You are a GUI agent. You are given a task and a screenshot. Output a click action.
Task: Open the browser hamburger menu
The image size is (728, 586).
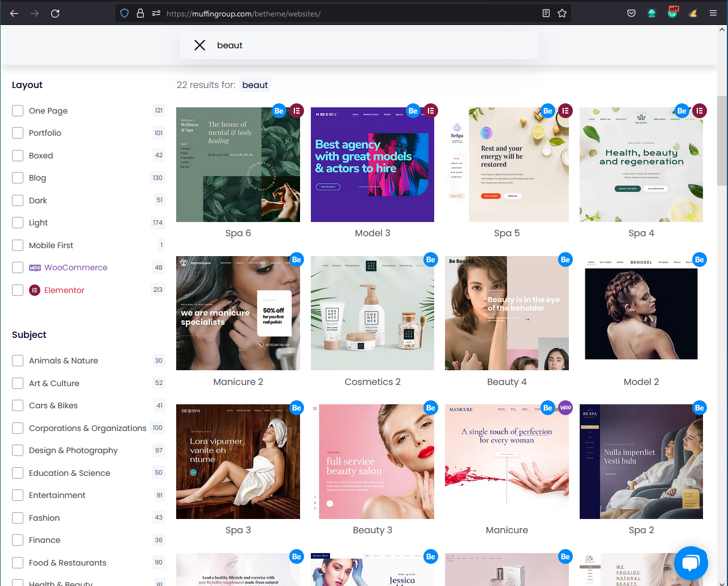[713, 13]
